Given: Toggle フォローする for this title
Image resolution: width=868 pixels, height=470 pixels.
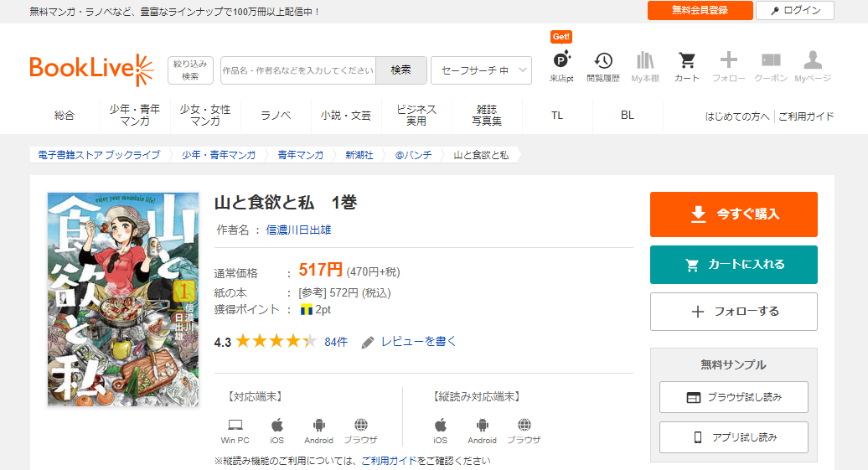Looking at the screenshot, I should (733, 312).
